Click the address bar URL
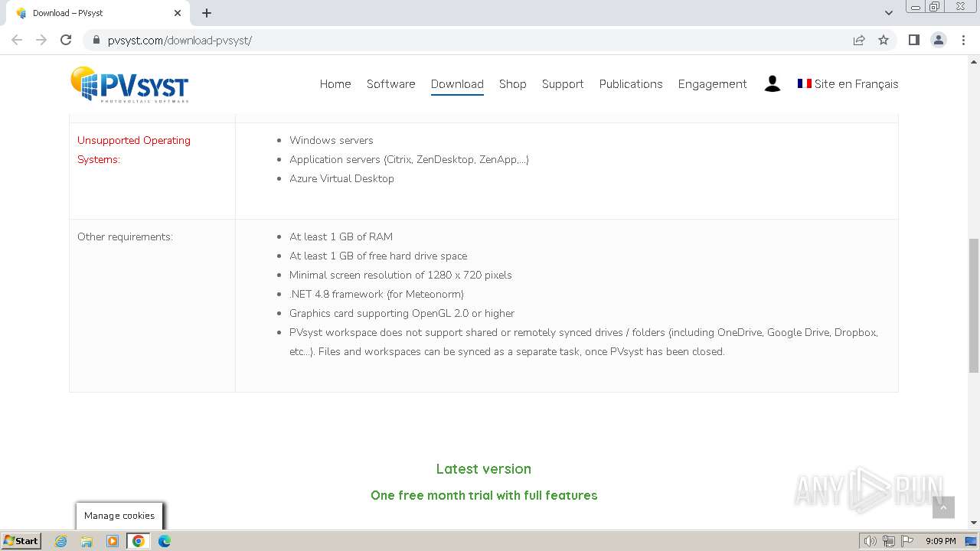Image resolution: width=980 pixels, height=551 pixels. pos(180,40)
